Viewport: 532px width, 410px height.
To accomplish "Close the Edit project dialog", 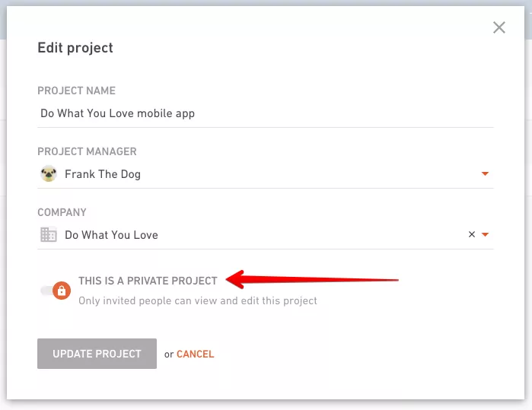I will click(x=499, y=27).
